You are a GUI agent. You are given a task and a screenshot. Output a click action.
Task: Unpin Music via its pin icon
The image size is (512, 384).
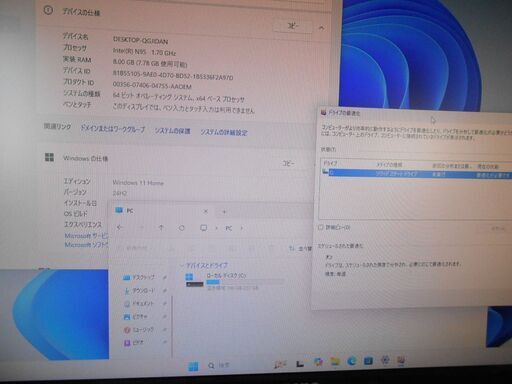pos(165,330)
